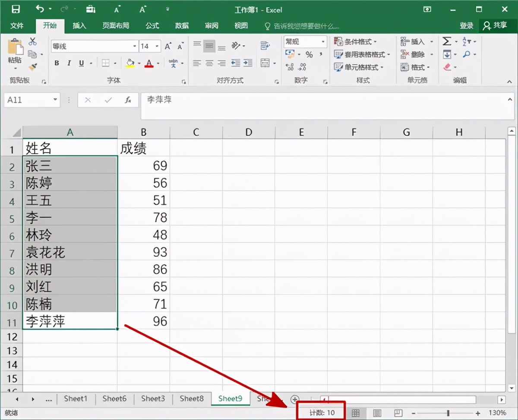Image resolution: width=518 pixels, height=420 pixels.
Task: Toggle center horizontal alignment
Action: (x=209, y=63)
